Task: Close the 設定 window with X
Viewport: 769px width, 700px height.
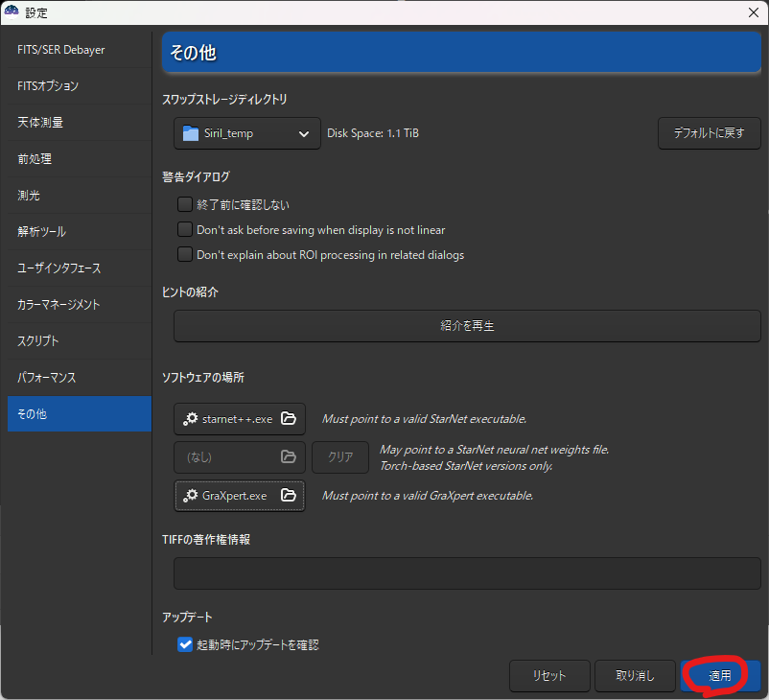Action: click(753, 12)
